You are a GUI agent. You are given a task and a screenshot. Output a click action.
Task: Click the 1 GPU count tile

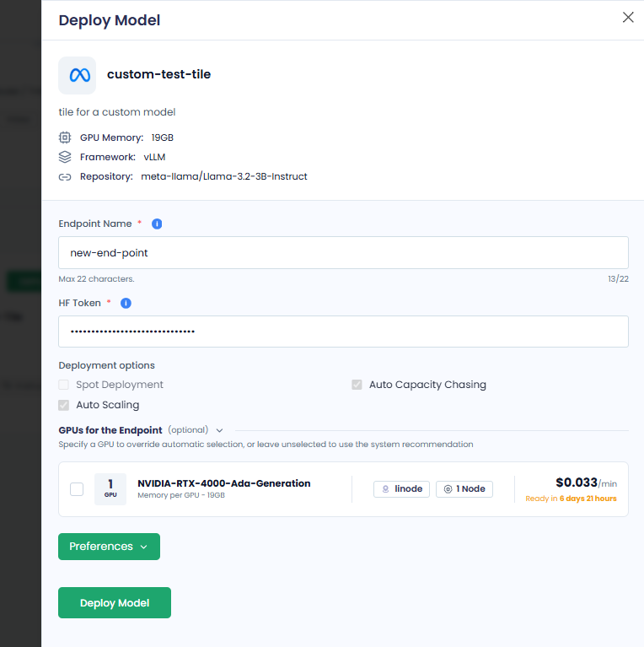click(x=110, y=489)
